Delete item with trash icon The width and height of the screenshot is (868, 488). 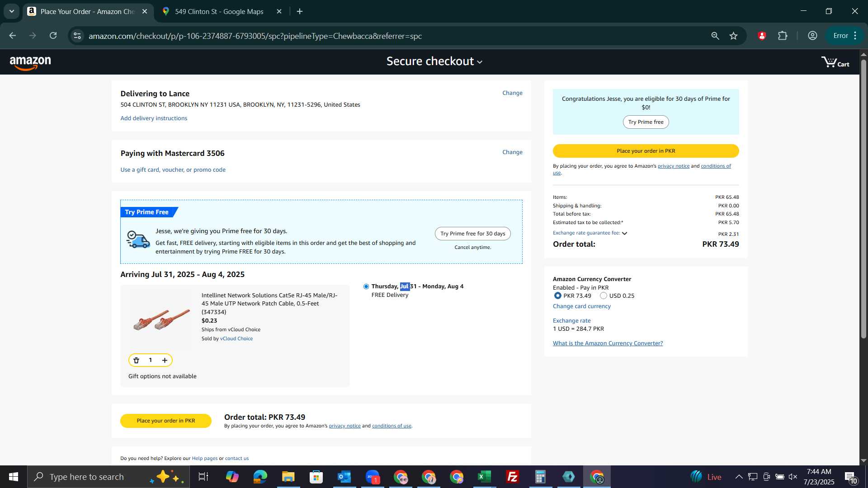[x=136, y=360]
